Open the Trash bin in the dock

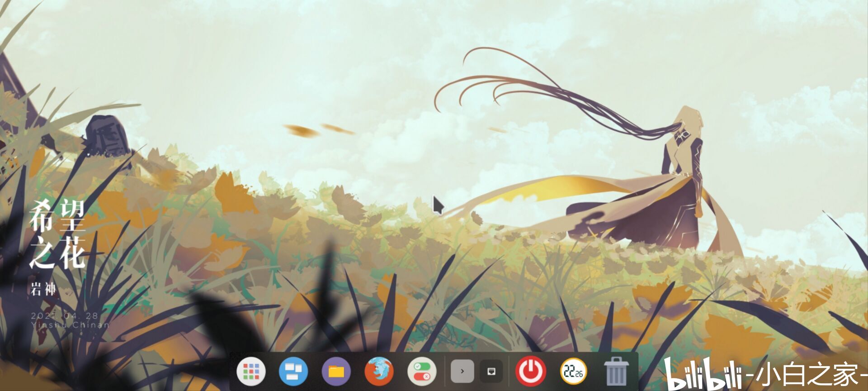click(x=616, y=371)
